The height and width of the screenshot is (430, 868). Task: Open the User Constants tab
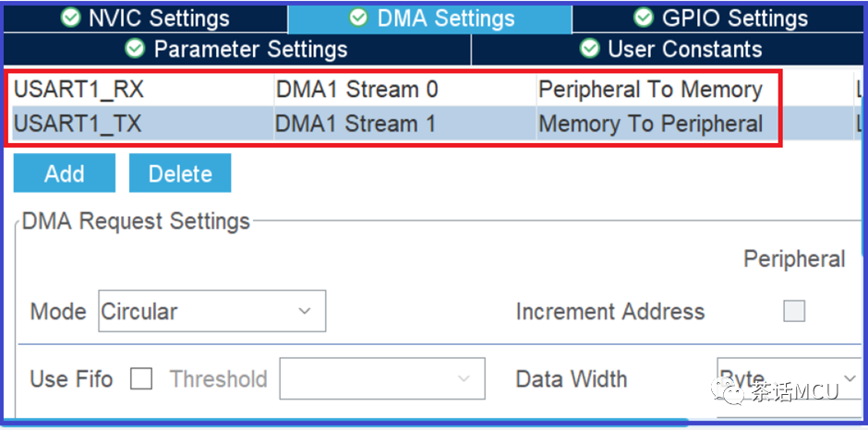pyautogui.click(x=669, y=49)
